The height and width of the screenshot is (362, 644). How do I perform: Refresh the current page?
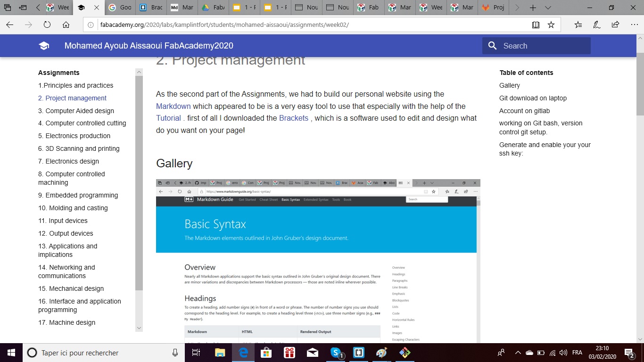pos(47,25)
